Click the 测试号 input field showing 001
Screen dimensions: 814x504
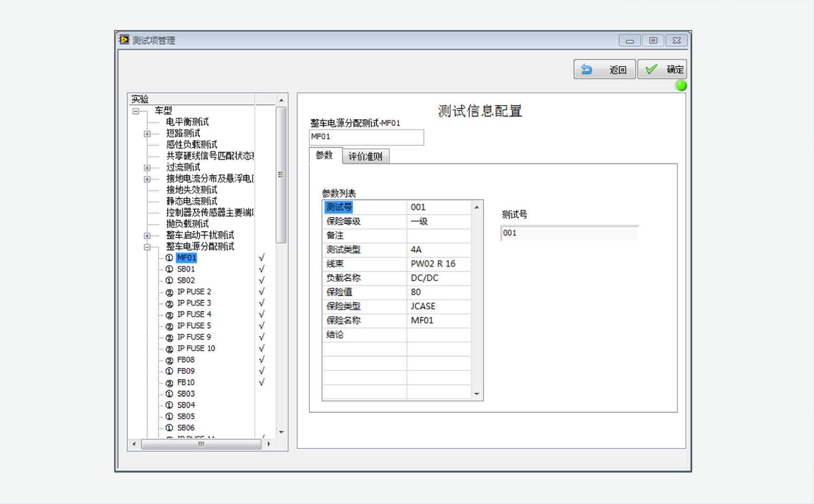568,233
